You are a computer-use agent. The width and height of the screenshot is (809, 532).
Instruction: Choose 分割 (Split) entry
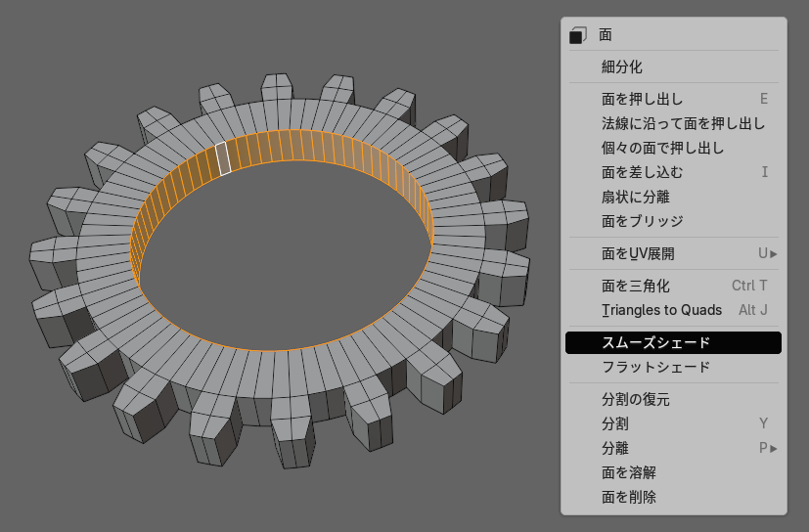pos(673,423)
